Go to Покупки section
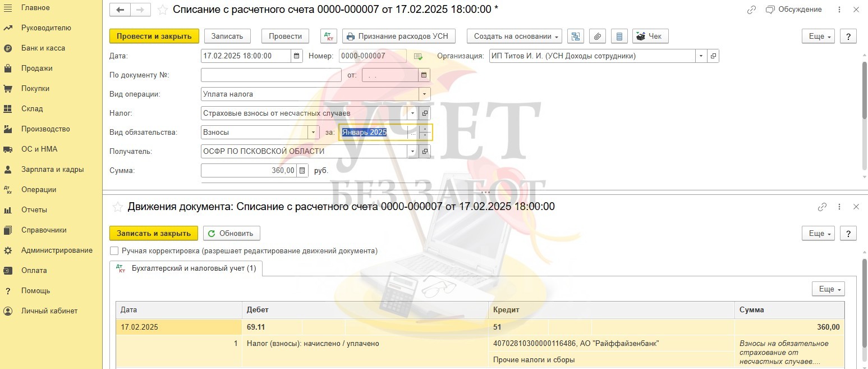Screen dimensions: 868x369 coord(35,89)
